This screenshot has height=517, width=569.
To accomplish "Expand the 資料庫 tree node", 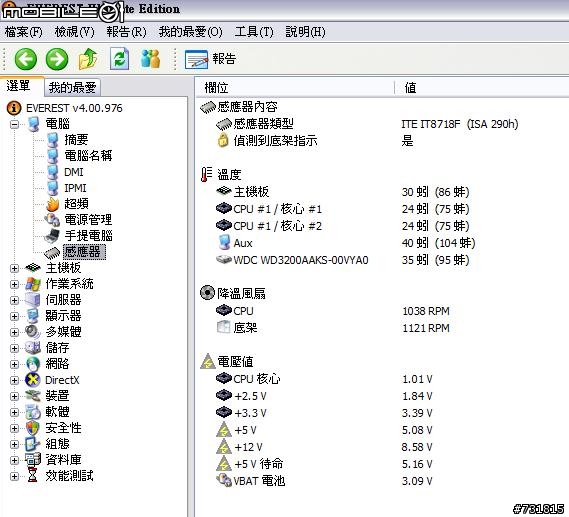I will (x=14, y=460).
